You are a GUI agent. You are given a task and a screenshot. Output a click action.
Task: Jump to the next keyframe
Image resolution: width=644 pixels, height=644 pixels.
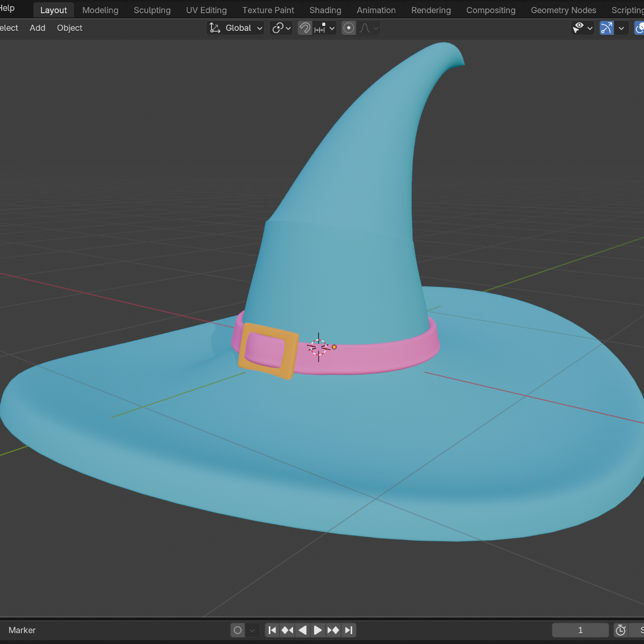[333, 630]
